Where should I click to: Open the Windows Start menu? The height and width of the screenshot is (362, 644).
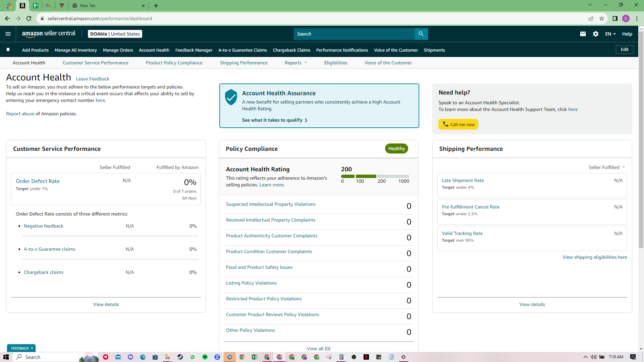point(6,357)
